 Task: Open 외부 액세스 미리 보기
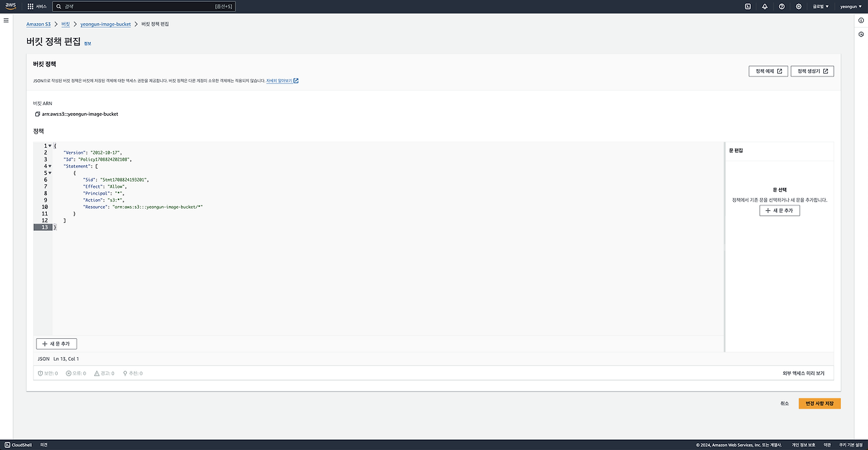point(804,373)
